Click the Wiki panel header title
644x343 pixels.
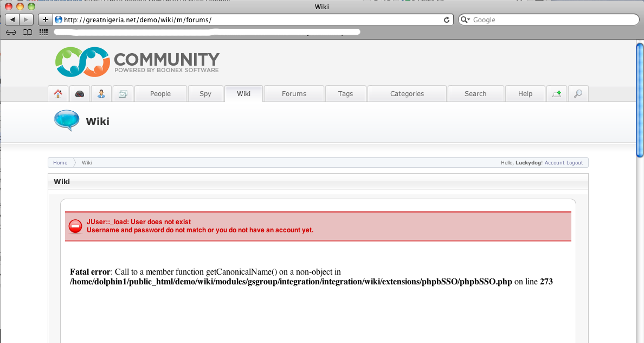62,181
